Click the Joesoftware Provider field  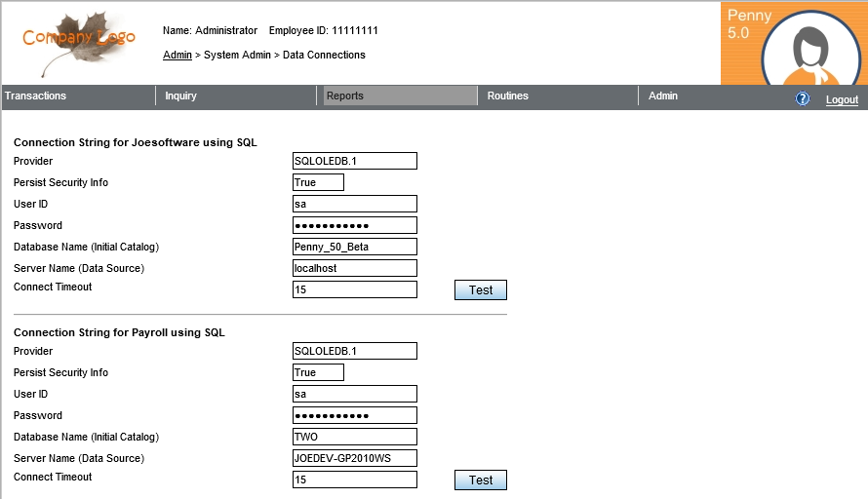pyautogui.click(x=355, y=161)
